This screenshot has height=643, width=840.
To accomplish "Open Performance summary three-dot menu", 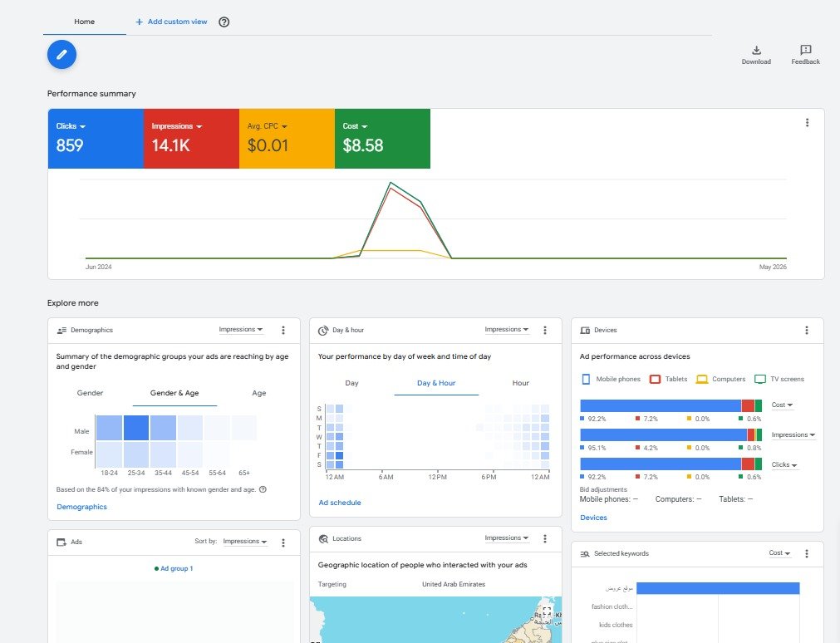I will (807, 123).
